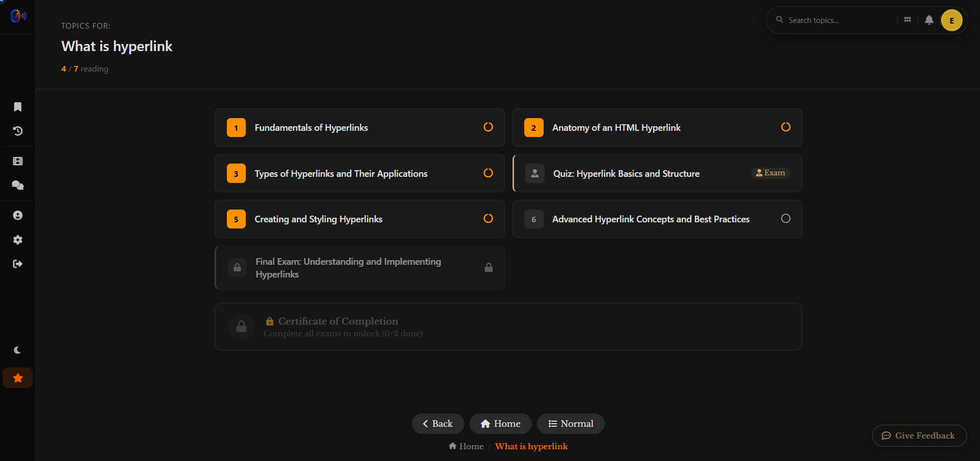Open topic Fundamentals of Hyperlinks
Viewport: 980px width, 461px height.
pyautogui.click(x=360, y=128)
